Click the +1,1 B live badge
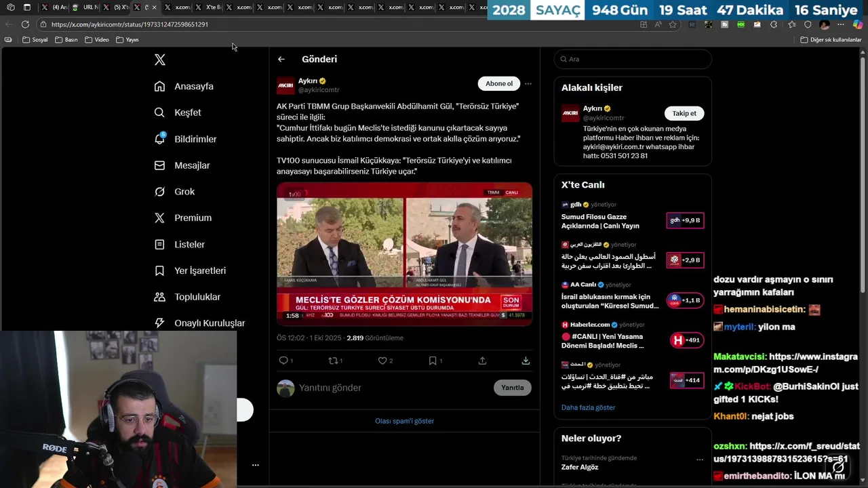This screenshot has width=868, height=488. pyautogui.click(x=685, y=300)
